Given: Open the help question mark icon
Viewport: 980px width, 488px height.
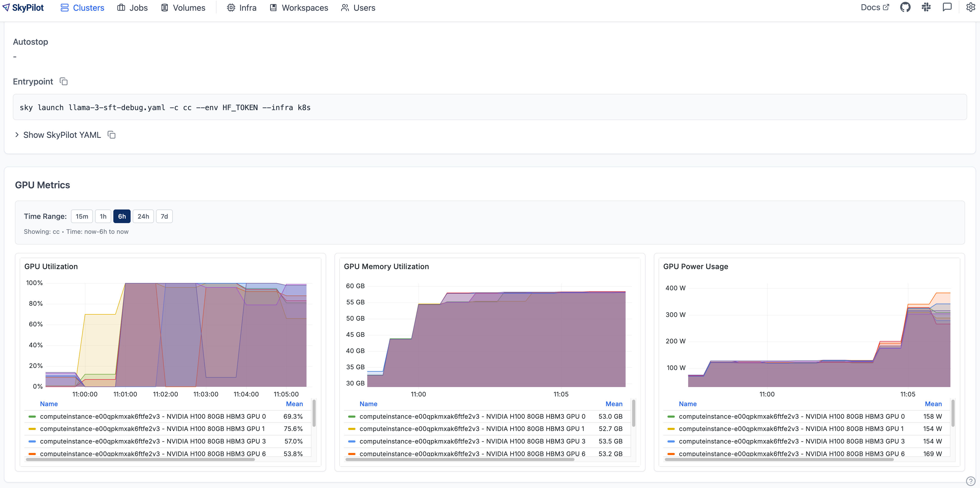Looking at the screenshot, I should pos(971,481).
